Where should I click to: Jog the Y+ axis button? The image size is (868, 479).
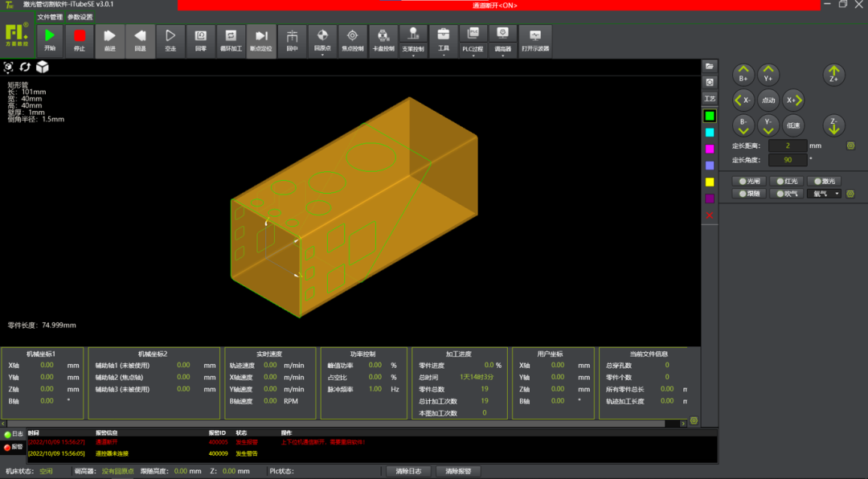tap(768, 75)
